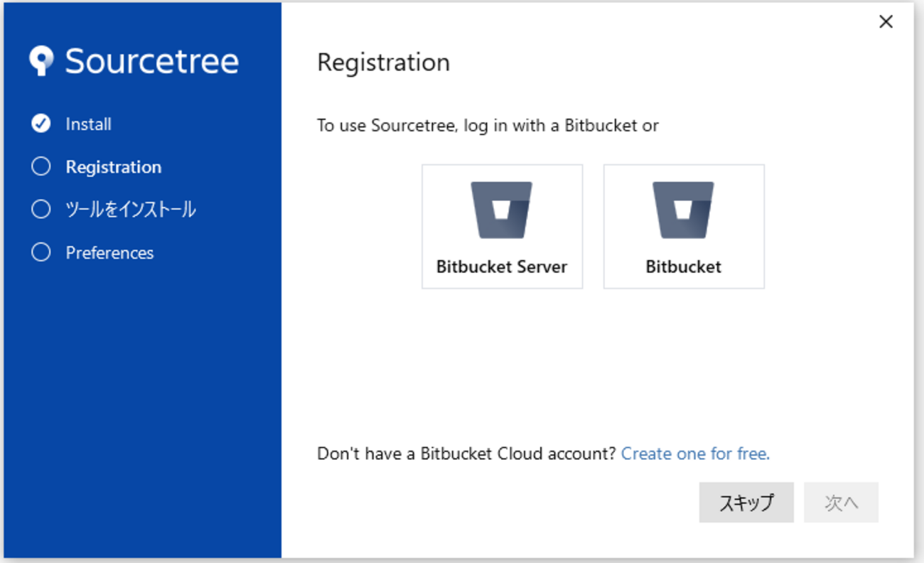Select the Registration step circle indicator

(41, 166)
